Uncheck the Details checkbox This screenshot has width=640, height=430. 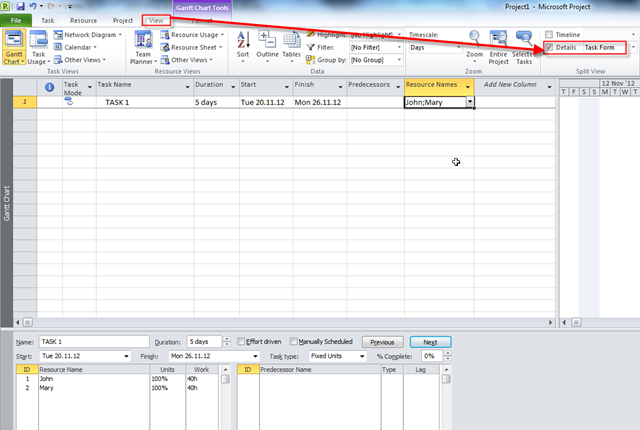(549, 47)
